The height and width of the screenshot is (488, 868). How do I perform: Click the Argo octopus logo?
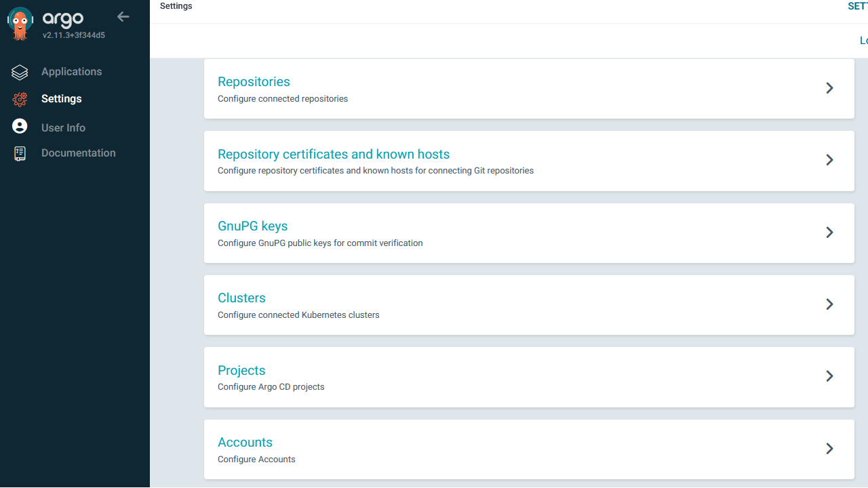point(20,24)
